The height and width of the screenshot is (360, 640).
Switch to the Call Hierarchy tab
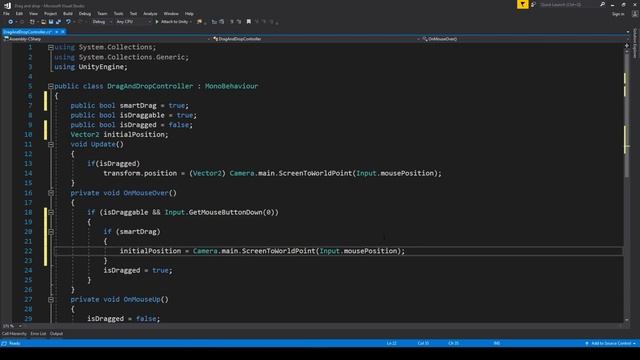pyautogui.click(x=14, y=334)
